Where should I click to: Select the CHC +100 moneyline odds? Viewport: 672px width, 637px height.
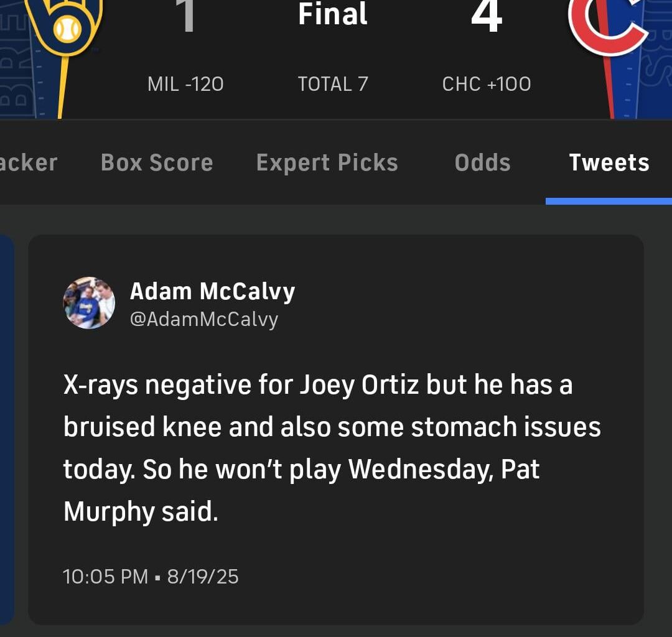click(x=487, y=84)
